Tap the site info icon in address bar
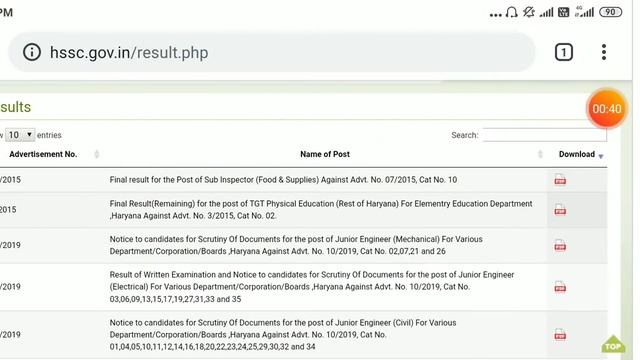The width and height of the screenshot is (640, 360). [x=32, y=52]
